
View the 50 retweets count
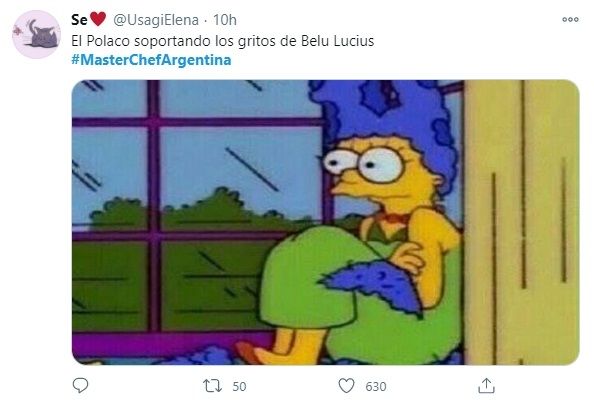pos(239,386)
